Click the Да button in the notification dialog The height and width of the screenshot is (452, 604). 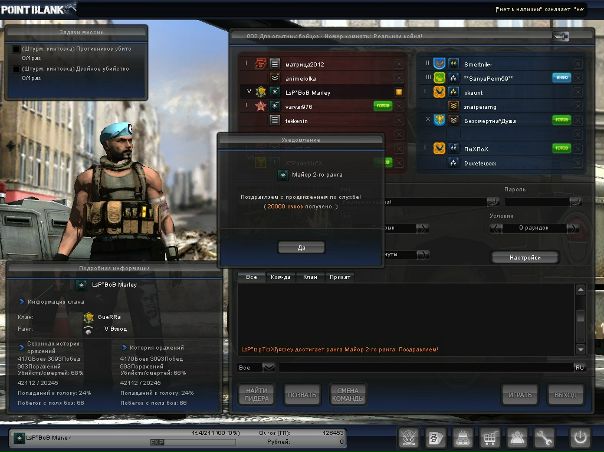302,246
